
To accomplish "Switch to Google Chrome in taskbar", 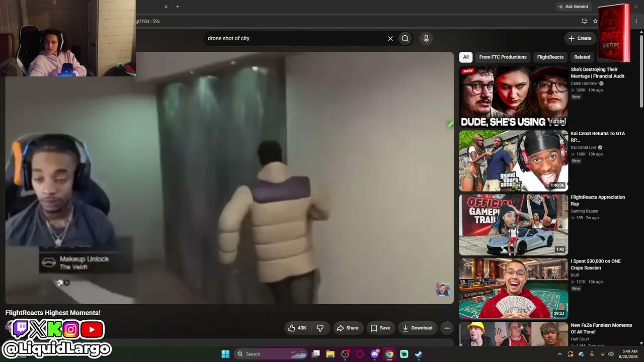I will coord(389,354).
